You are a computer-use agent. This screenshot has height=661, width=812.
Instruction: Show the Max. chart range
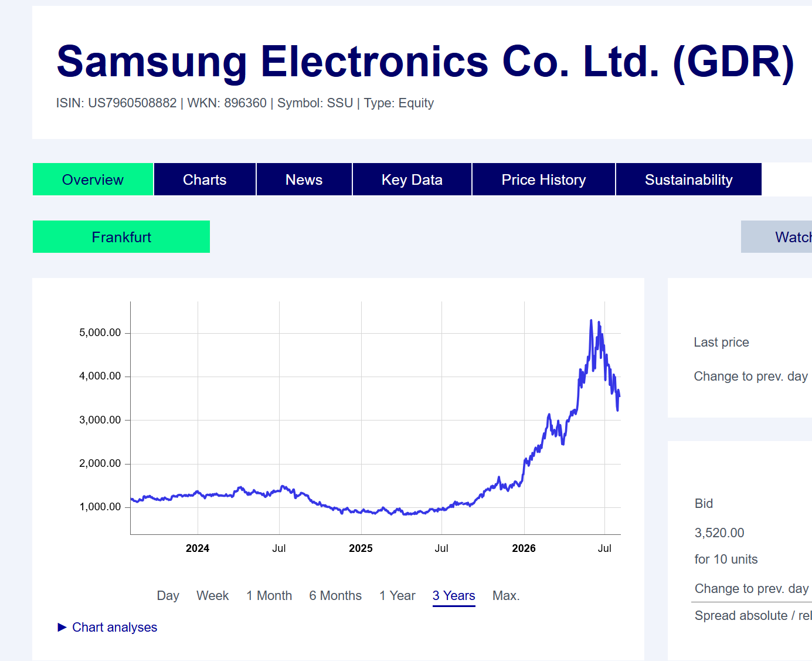[506, 596]
